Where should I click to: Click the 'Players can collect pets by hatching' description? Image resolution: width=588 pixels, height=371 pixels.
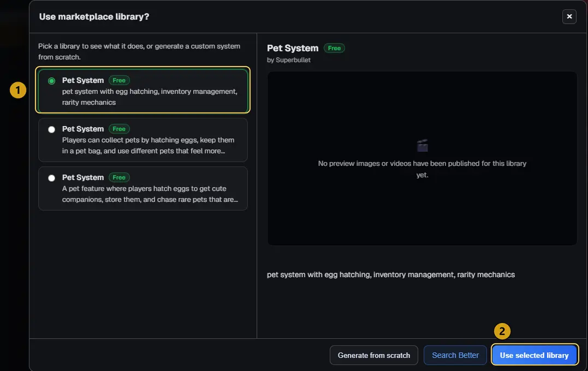[149, 146]
